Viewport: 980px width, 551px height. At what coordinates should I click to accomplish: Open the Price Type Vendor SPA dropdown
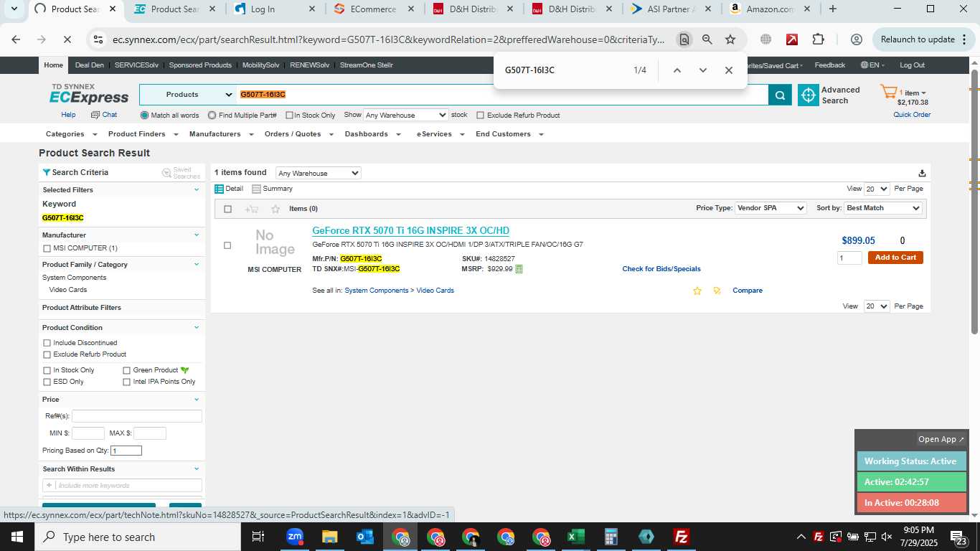tap(771, 208)
